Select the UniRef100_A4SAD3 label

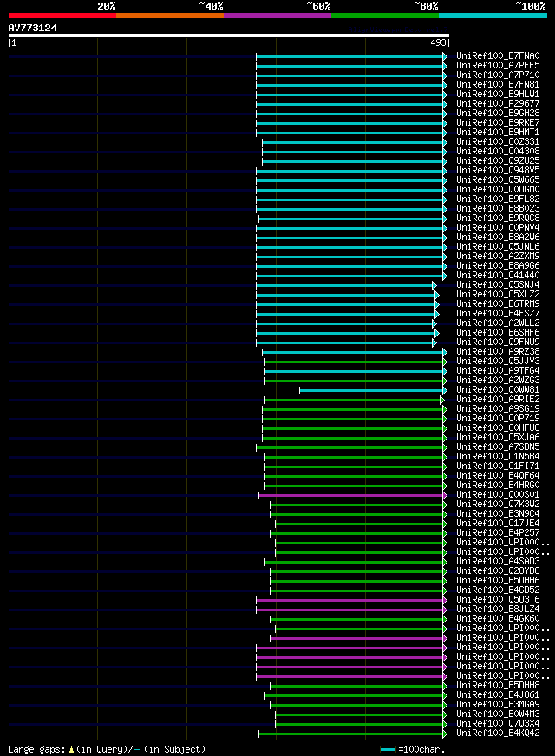click(498, 561)
